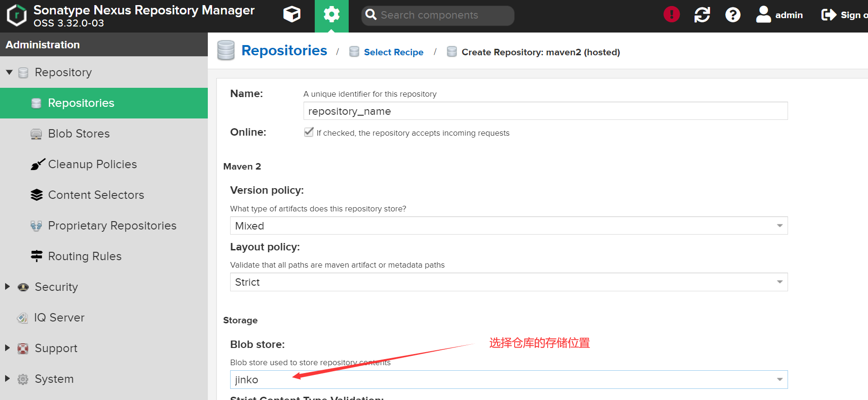
Task: Open the Administration gear icon
Action: tap(331, 15)
